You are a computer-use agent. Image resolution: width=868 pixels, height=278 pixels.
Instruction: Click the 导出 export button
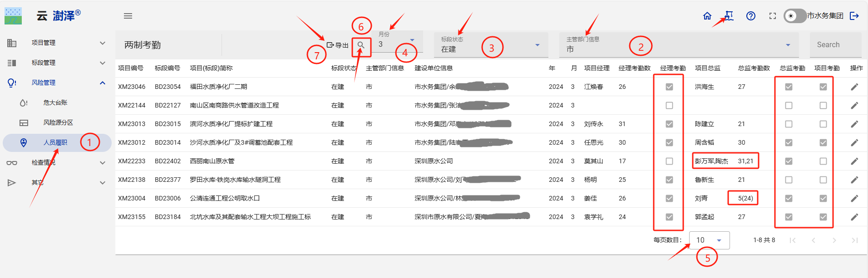[x=338, y=45]
